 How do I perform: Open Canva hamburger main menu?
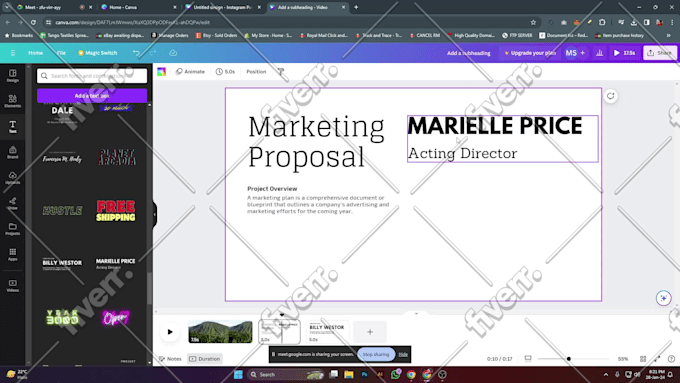point(13,53)
